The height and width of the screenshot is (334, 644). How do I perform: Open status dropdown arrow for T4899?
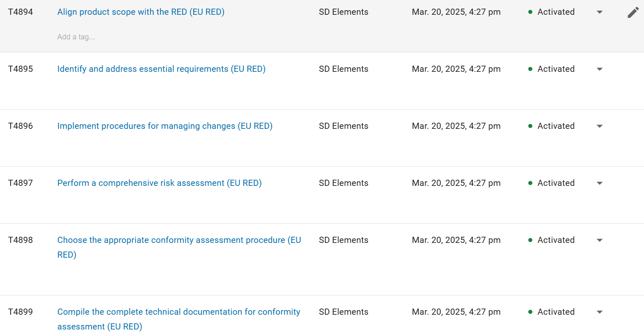600,312
